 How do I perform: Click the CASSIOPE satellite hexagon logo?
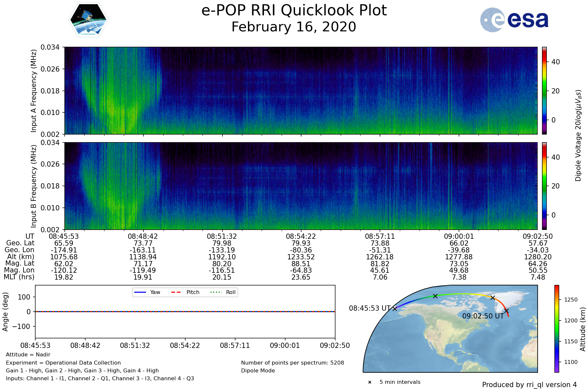click(88, 20)
